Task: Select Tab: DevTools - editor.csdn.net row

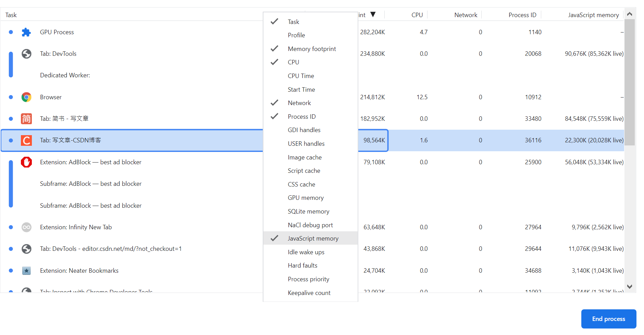Action: click(x=312, y=249)
